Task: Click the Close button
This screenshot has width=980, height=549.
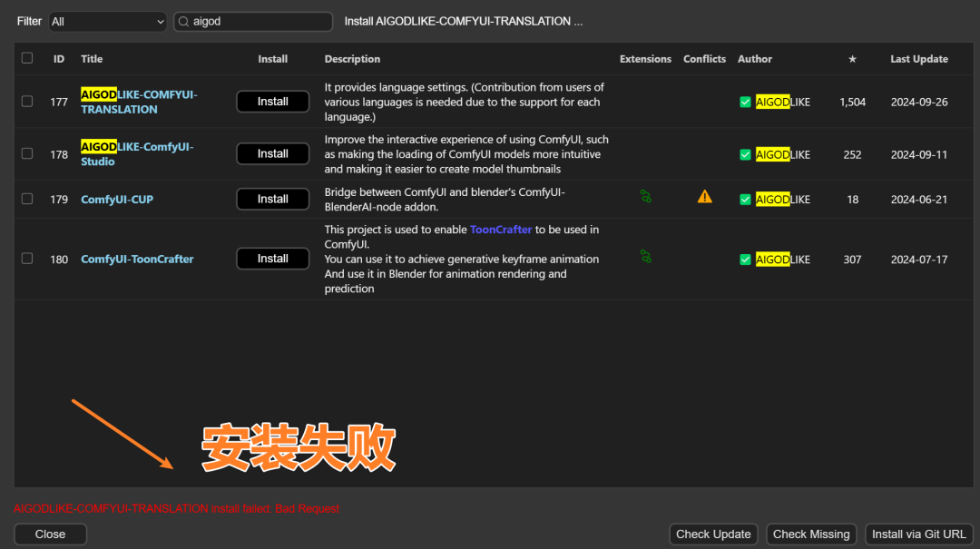Action: point(50,534)
